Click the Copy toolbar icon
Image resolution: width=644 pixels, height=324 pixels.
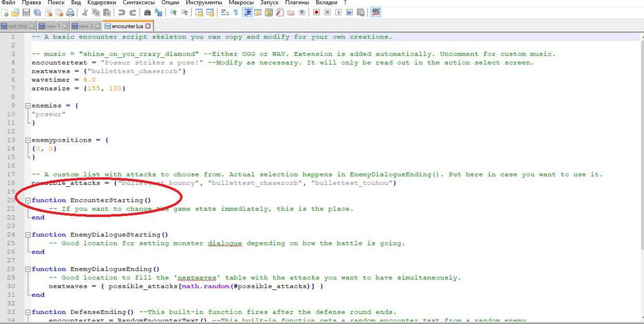tap(96, 13)
